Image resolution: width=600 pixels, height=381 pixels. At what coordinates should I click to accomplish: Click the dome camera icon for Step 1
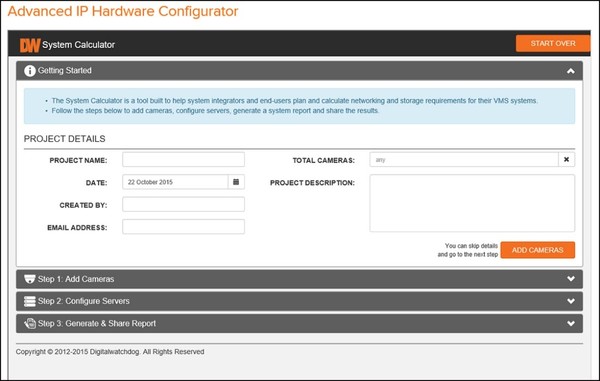click(29, 279)
